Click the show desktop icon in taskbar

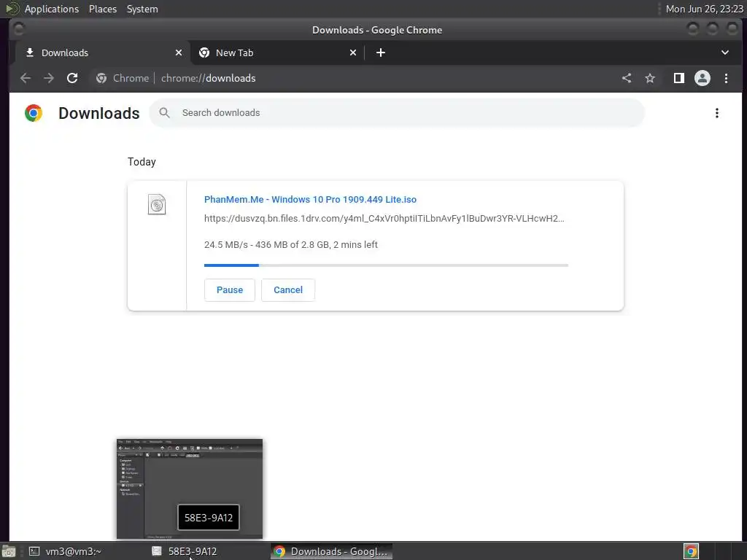(x=9, y=551)
